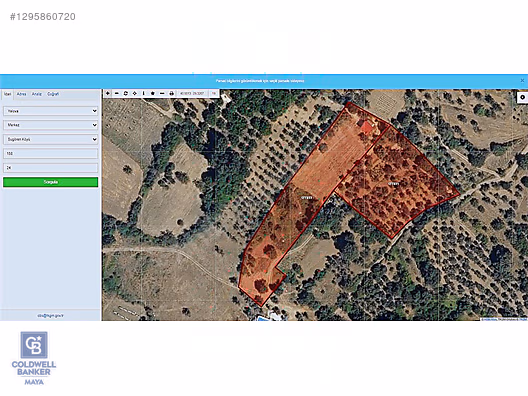Select the info query tool
Viewport: 528px width, 396px height.
(x=144, y=93)
